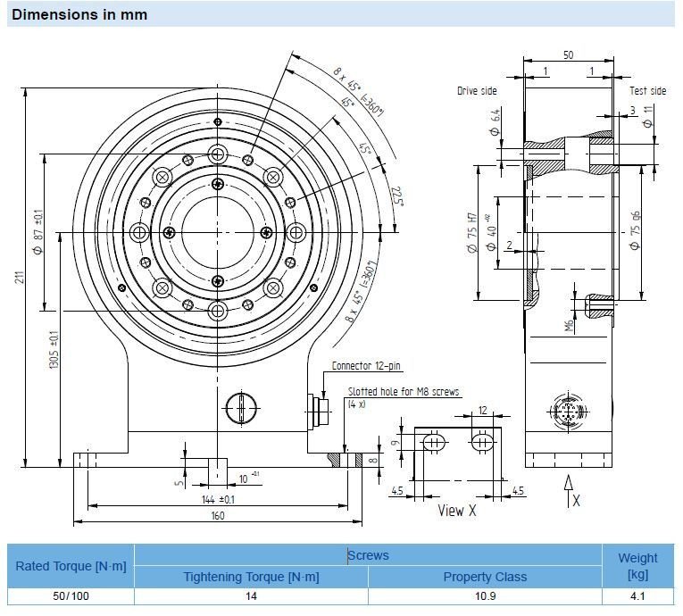Screen dimensions: 683x616
Task: Click the left slotted hole in View X
Action: click(x=434, y=442)
